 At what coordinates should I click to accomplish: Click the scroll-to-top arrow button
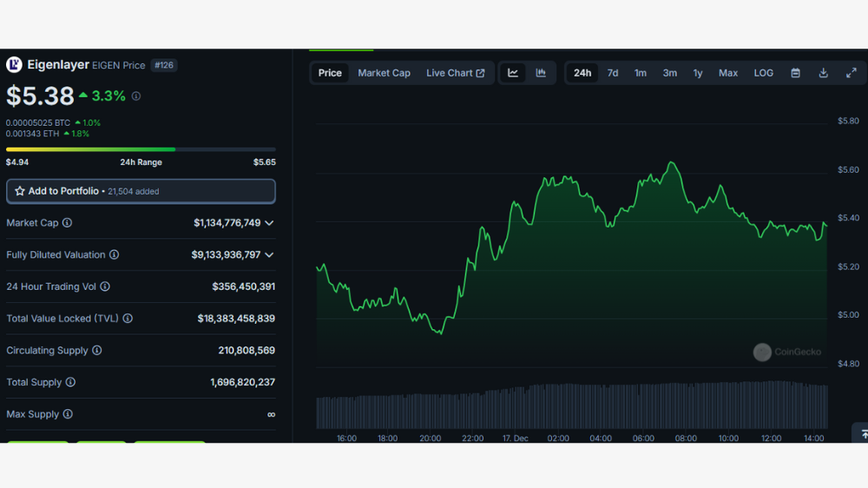coord(861,433)
